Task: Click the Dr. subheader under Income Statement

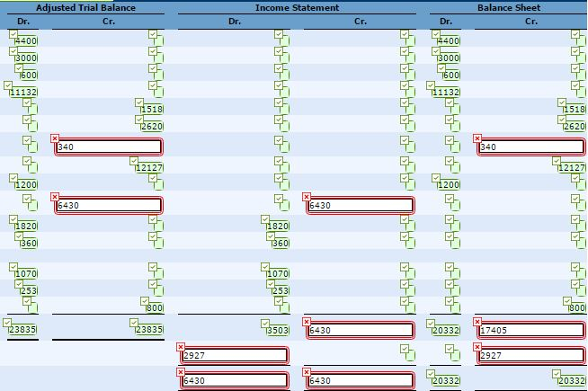Action: coord(235,22)
